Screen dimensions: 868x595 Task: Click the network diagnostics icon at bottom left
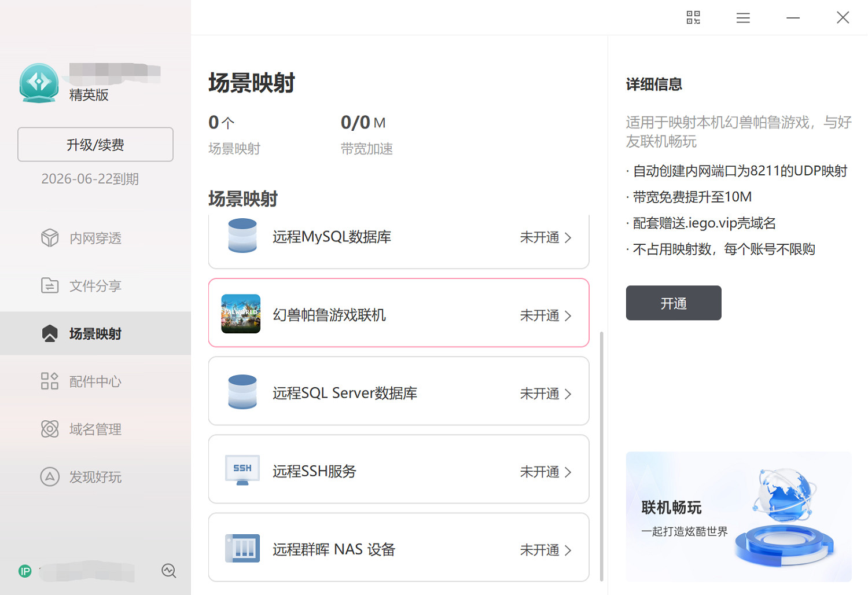click(x=168, y=571)
